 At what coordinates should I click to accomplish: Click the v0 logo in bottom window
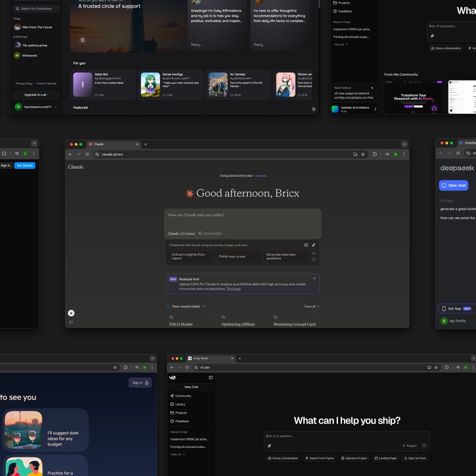pos(172,378)
